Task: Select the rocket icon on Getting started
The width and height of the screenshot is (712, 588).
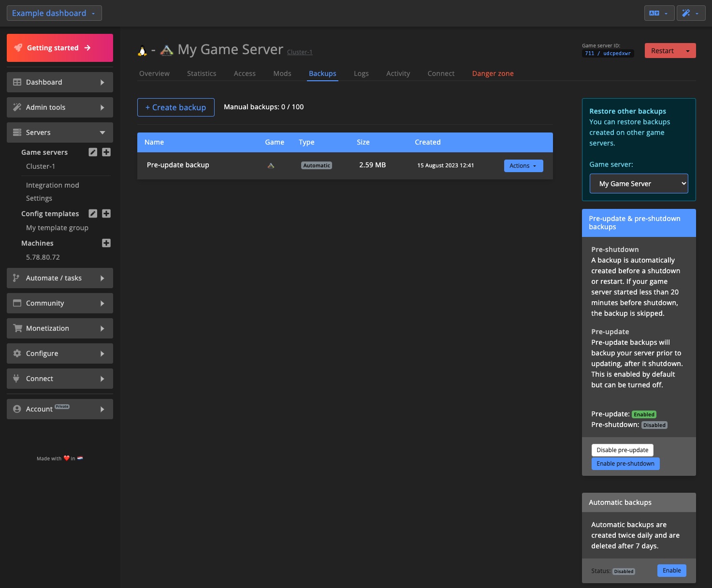Action: click(18, 47)
